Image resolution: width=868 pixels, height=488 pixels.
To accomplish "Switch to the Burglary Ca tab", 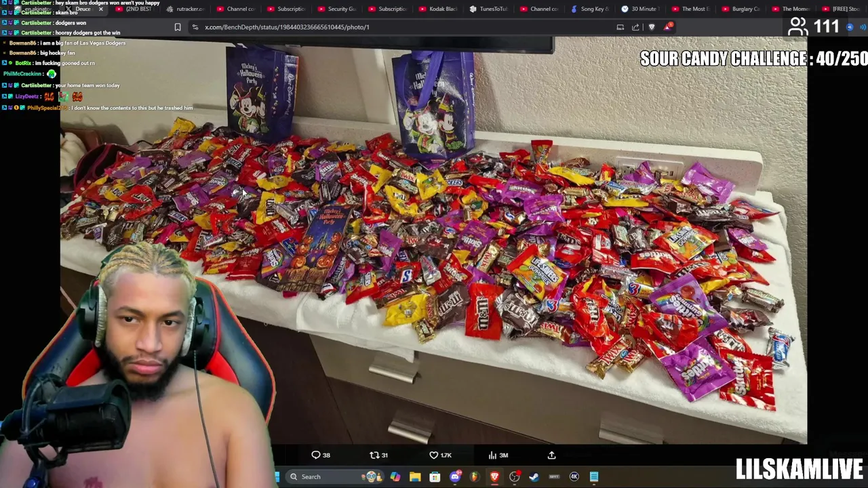I will [x=741, y=9].
